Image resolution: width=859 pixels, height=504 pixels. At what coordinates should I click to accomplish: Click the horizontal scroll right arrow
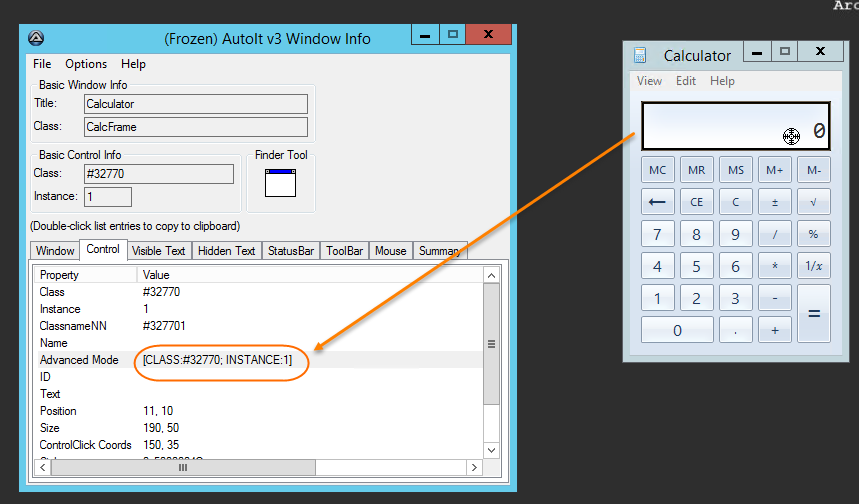(474, 467)
